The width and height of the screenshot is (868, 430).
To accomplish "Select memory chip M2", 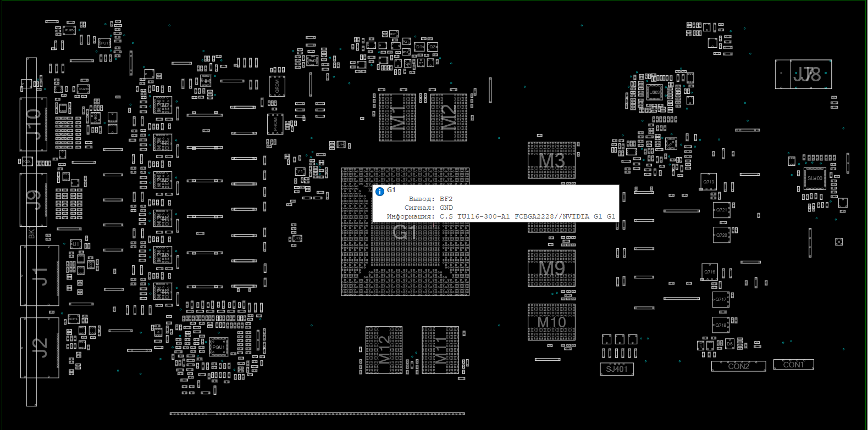I will coord(449,117).
